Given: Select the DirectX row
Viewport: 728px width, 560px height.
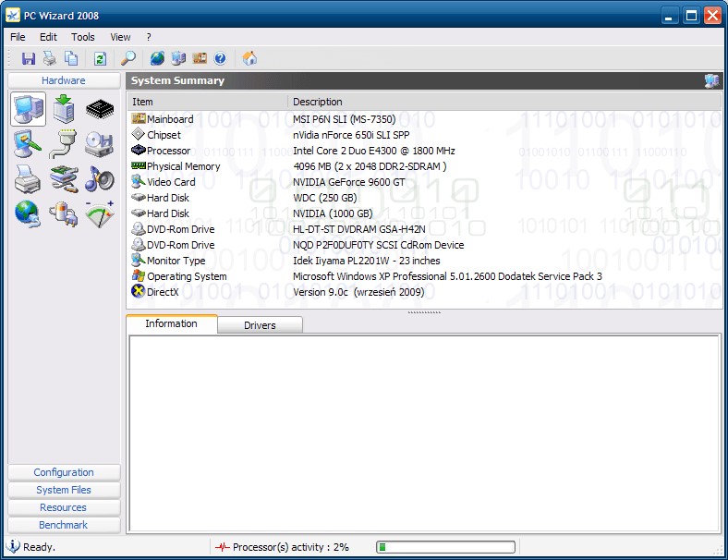Looking at the screenshot, I should 425,292.
